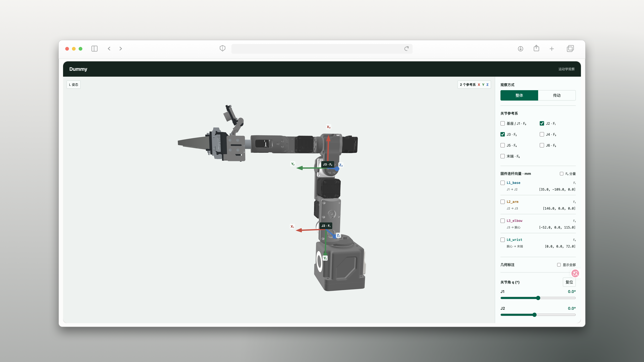Click the [−52.0, 0.0, 115.0] vector value
Screen dimensions: 644x362
[x=557, y=228]
